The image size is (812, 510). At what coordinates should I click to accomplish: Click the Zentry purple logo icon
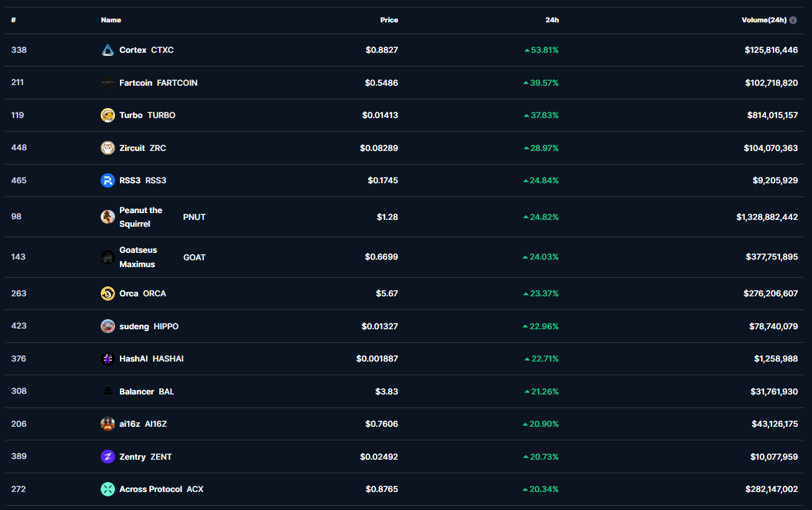pos(108,457)
